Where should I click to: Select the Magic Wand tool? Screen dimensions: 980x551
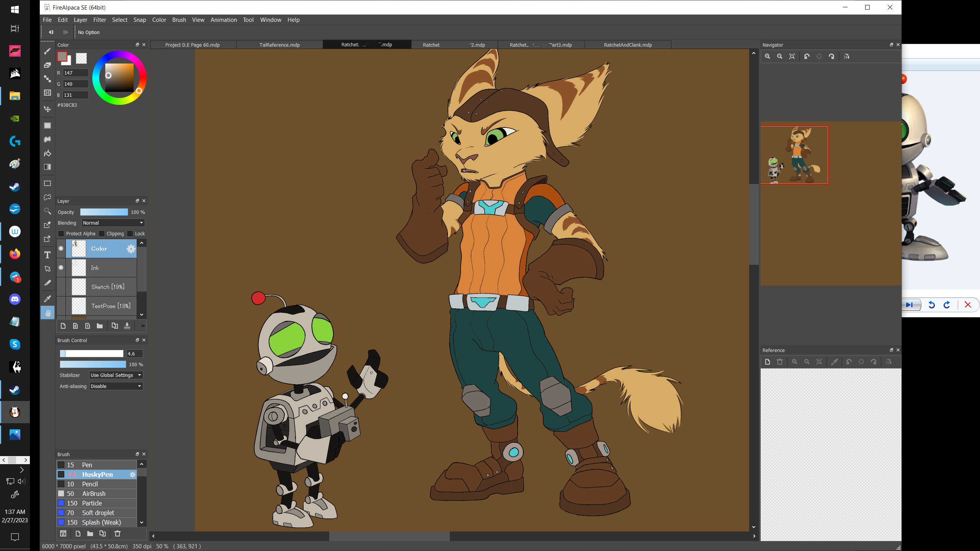[47, 211]
